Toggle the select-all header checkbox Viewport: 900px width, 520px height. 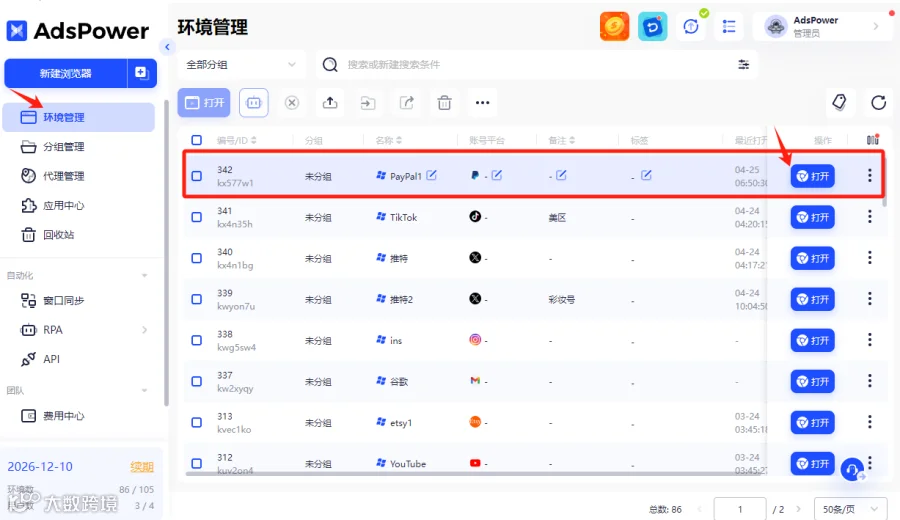(x=197, y=140)
